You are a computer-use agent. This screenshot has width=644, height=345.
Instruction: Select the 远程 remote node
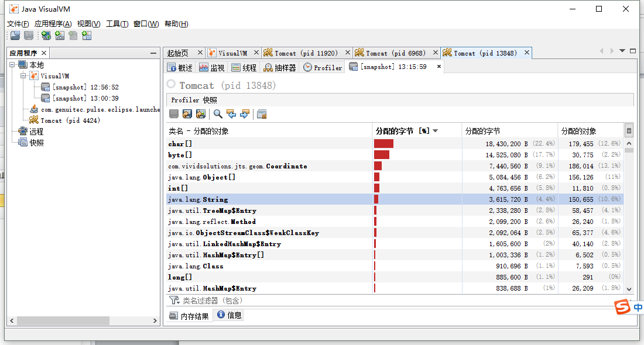pos(36,132)
